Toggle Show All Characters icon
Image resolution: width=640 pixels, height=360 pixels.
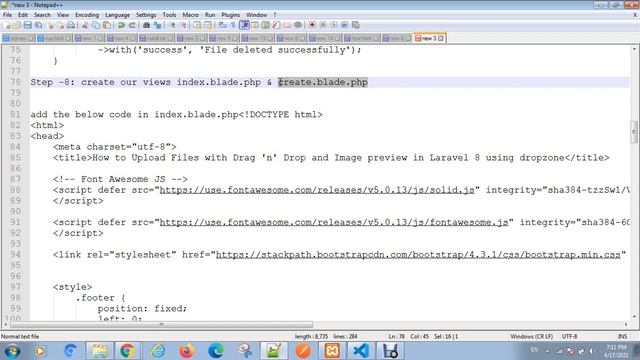(x=233, y=25)
